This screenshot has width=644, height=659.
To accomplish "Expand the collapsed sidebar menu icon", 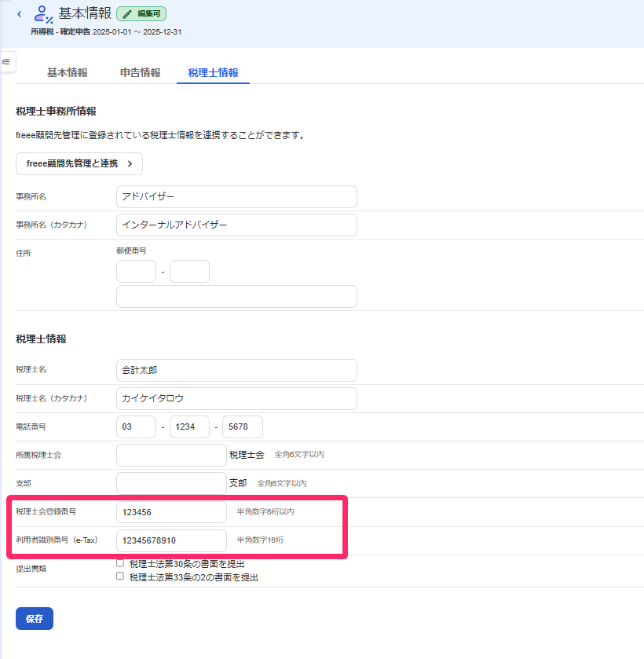I will [x=7, y=62].
